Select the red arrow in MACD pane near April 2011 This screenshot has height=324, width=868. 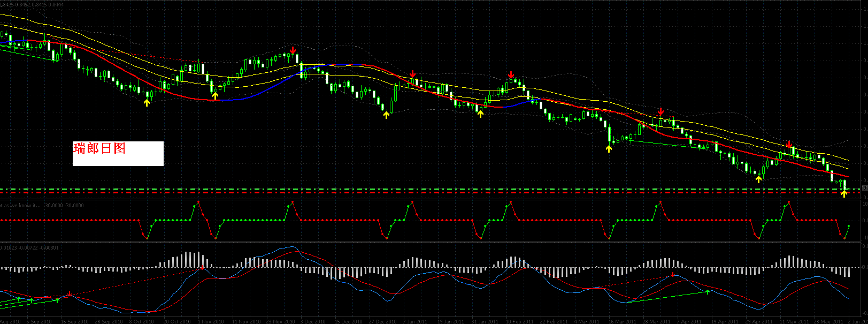tap(673, 275)
